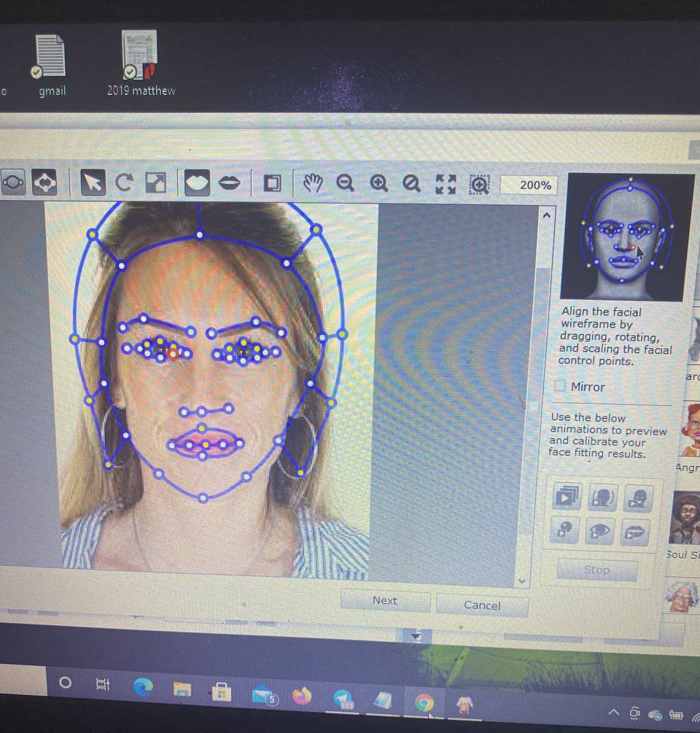Select the arrow selection tool
This screenshot has width=700, height=733.
(93, 183)
